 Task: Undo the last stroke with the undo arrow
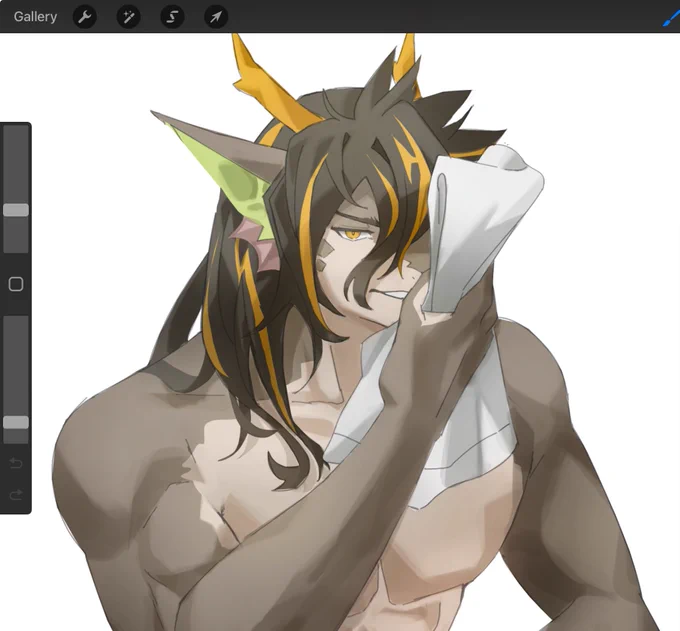16,464
